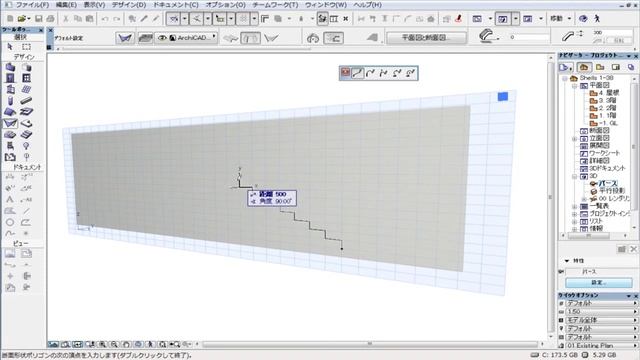Open the ドキュメント(C) menu
640x360 pixels.
(176, 5)
